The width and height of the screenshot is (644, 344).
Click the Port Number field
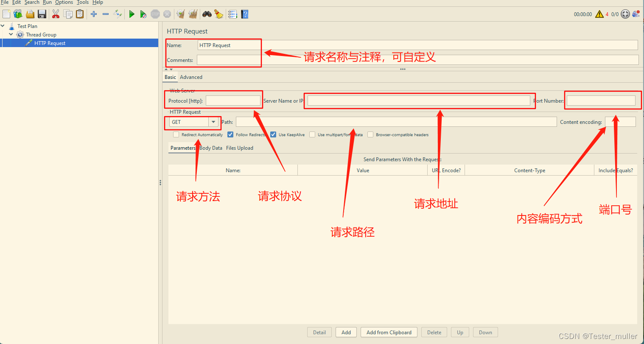(x=601, y=101)
